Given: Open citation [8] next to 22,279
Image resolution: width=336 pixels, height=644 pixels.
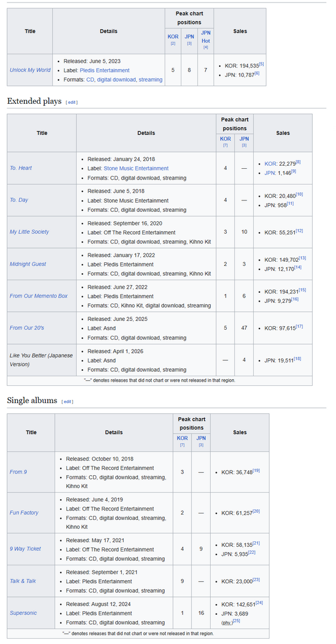Looking at the screenshot, I should (298, 162).
